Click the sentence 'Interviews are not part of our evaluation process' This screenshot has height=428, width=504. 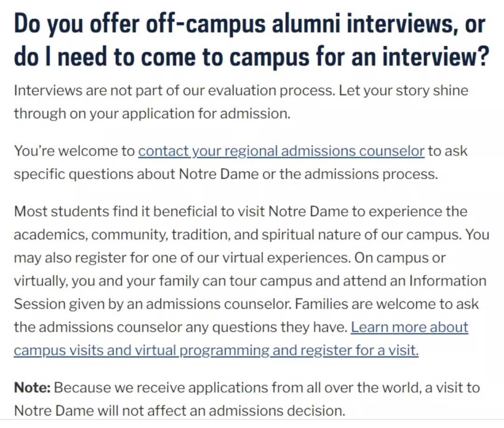174,91
